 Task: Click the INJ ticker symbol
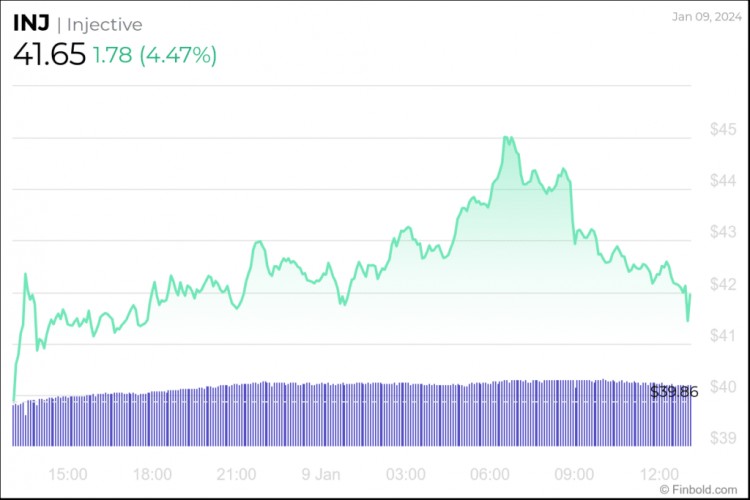(32, 24)
